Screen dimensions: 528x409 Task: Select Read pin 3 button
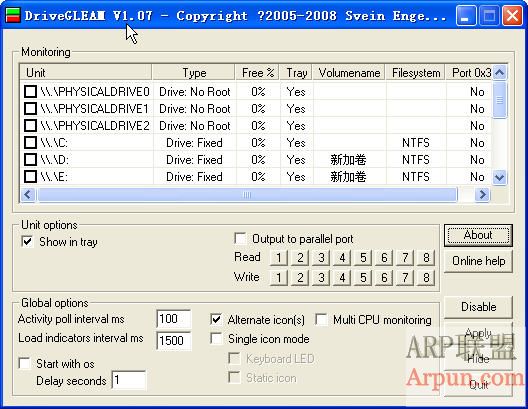pos(321,258)
